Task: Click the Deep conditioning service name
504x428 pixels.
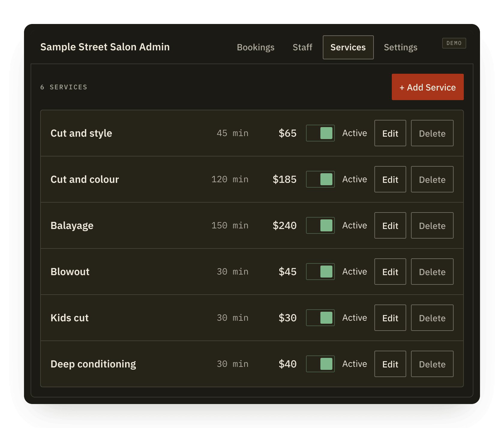Action: (x=93, y=364)
